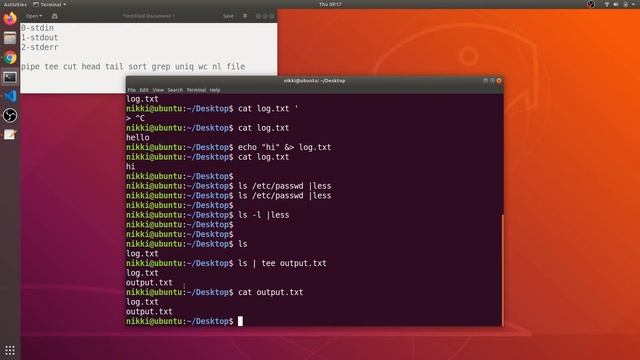
Task: Open the File menu in terminal
Action: tap(131, 90)
